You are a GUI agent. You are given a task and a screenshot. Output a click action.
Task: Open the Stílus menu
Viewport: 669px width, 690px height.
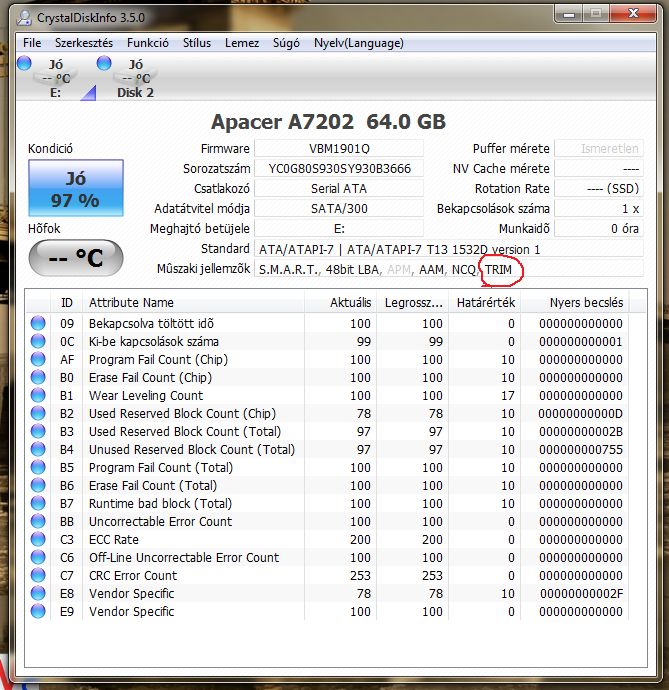click(197, 43)
